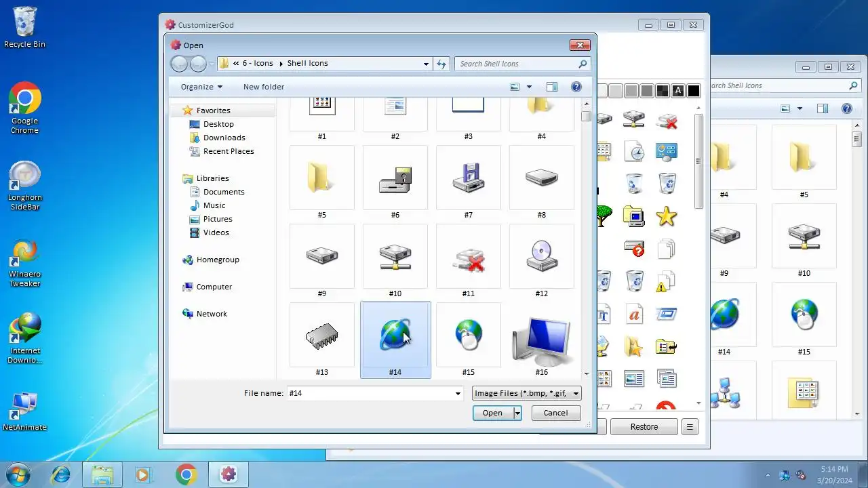The height and width of the screenshot is (488, 868).
Task: Select #10 network drive in background Explorer window
Action: (x=804, y=241)
